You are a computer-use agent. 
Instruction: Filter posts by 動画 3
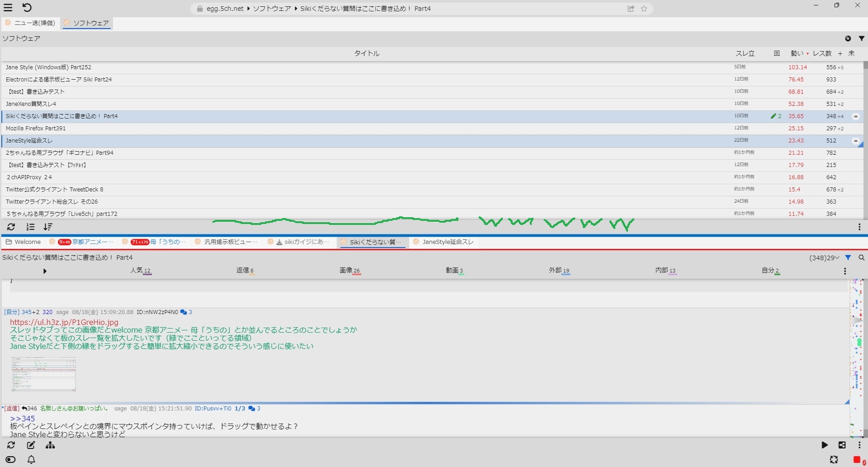coord(454,271)
